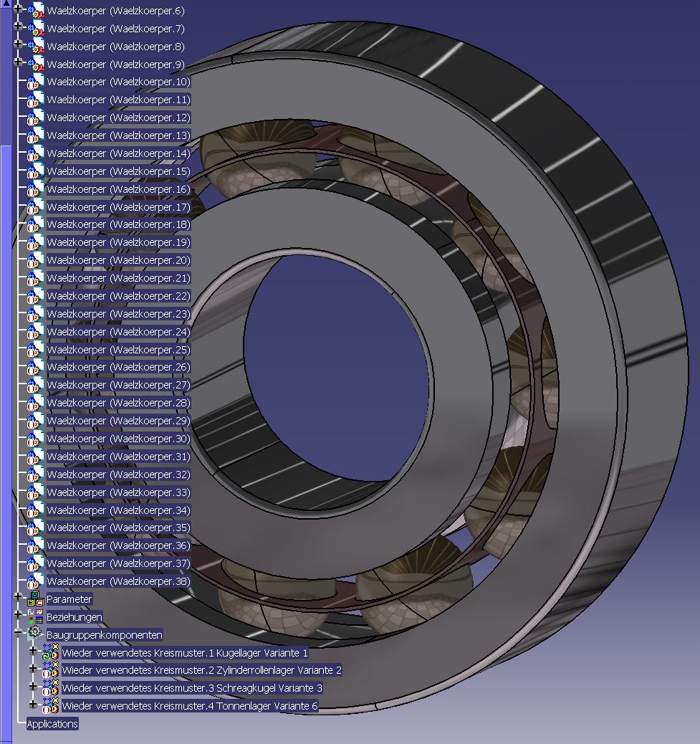Select the Parameter label in tree

click(69, 598)
